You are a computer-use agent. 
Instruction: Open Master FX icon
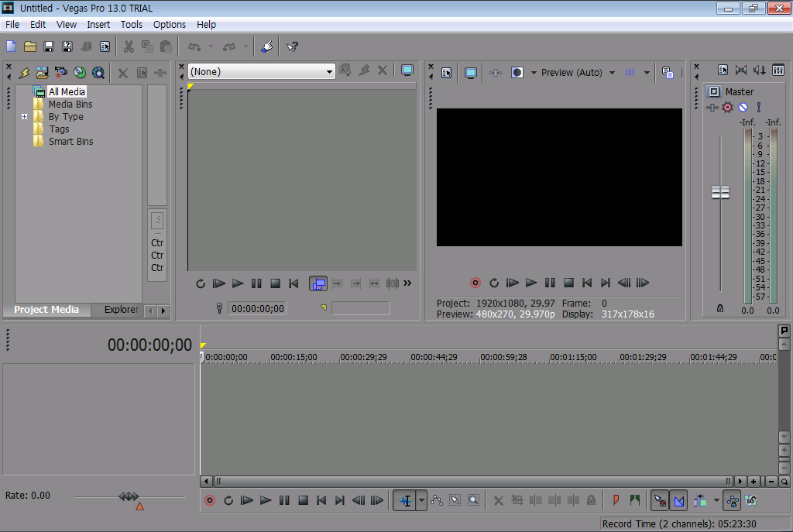(712, 107)
